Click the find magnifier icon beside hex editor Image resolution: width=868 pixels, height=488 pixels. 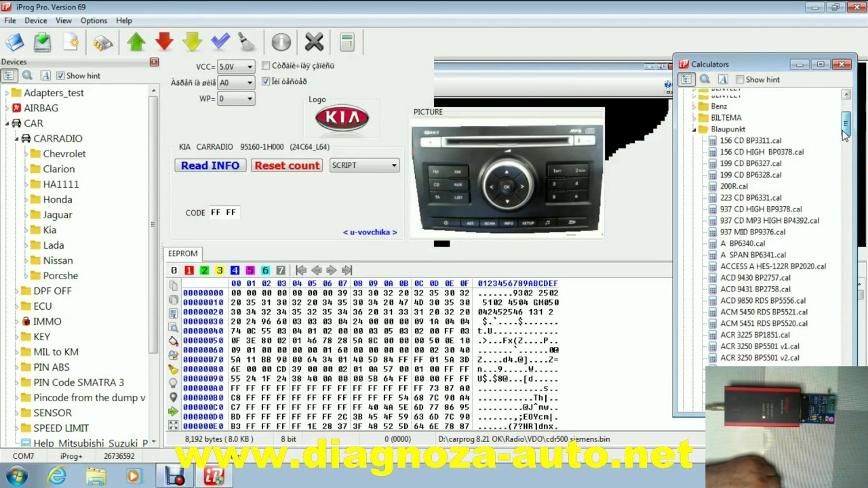173,327
